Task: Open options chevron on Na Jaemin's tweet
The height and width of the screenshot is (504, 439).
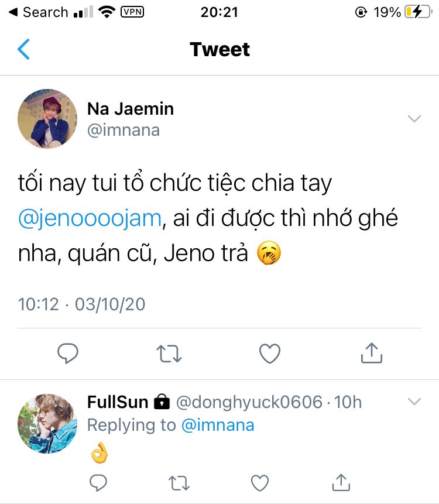Action: pyautogui.click(x=414, y=119)
